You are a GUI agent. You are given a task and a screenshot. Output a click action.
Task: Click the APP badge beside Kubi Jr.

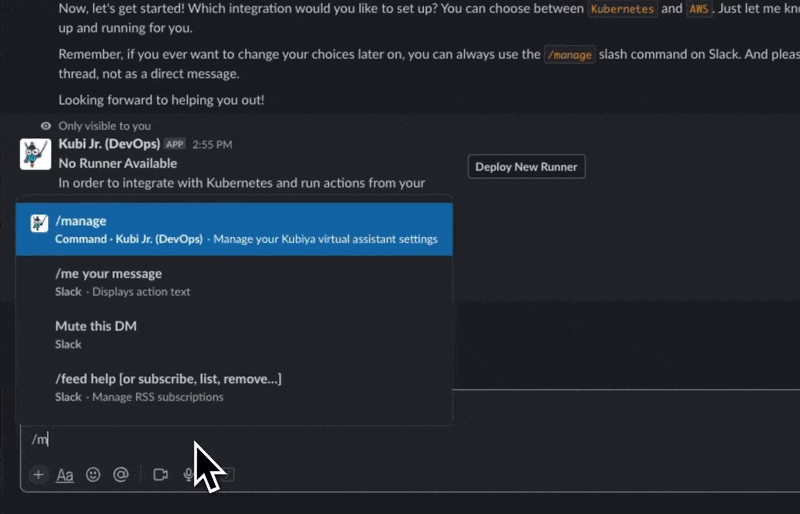pyautogui.click(x=175, y=144)
